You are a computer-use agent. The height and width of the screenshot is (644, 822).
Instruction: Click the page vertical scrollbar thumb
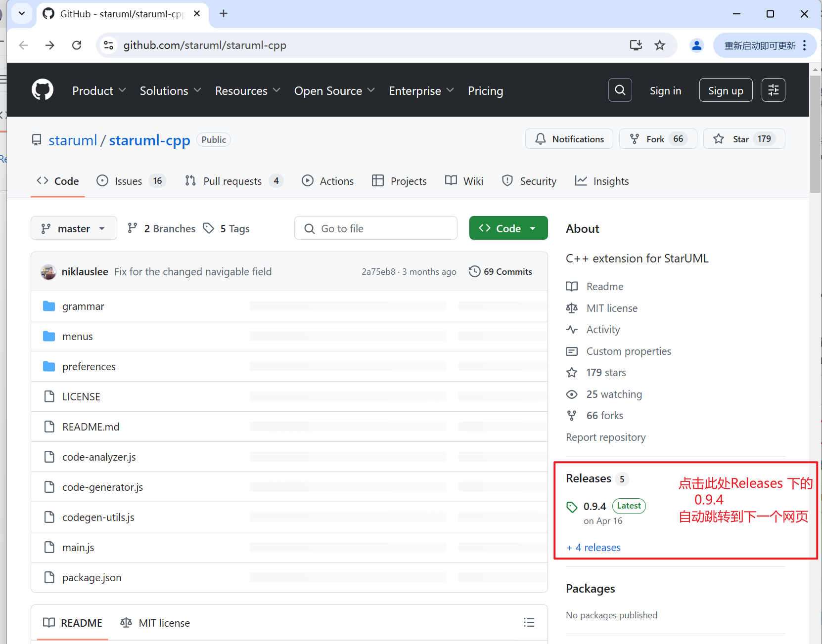tap(815, 133)
